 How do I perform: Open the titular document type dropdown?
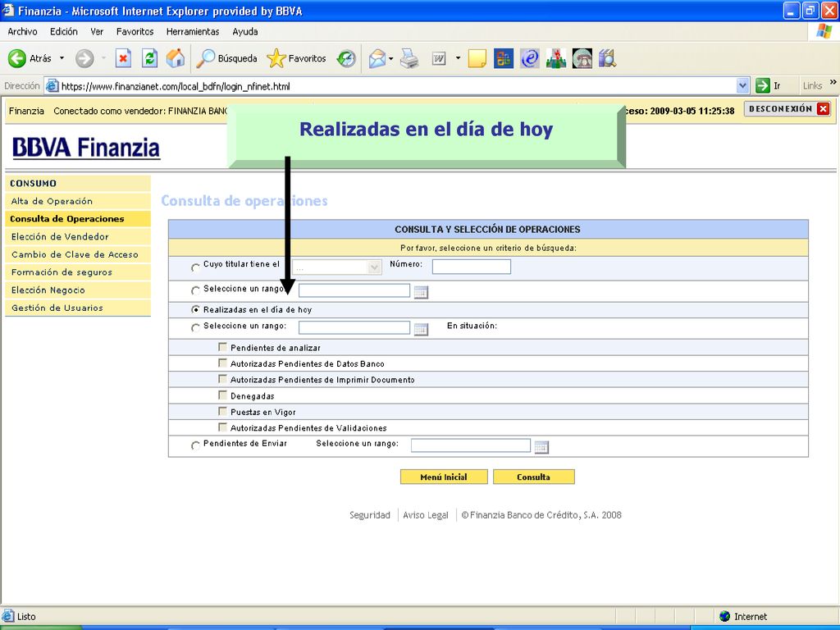pyautogui.click(x=337, y=267)
